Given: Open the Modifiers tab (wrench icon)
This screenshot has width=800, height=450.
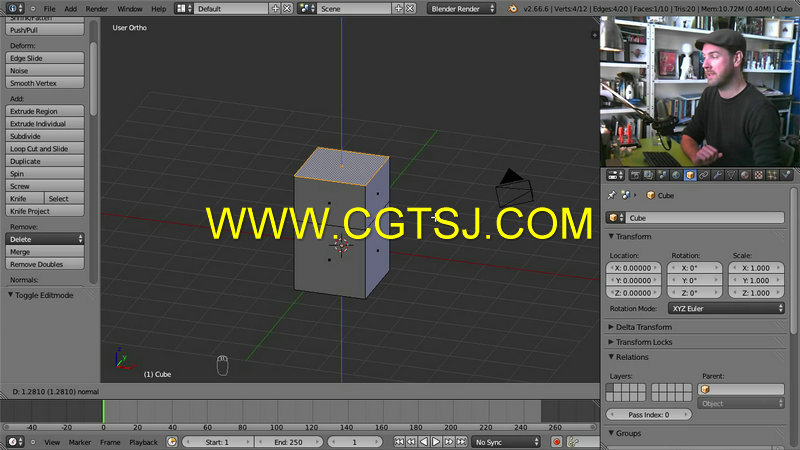Looking at the screenshot, I should pyautogui.click(x=717, y=175).
